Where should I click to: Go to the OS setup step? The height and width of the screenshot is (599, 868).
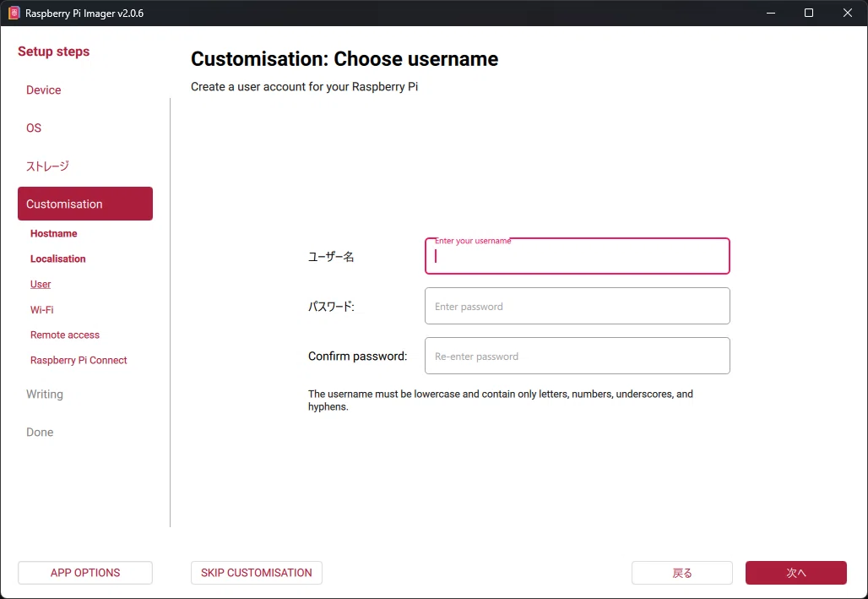click(x=34, y=128)
